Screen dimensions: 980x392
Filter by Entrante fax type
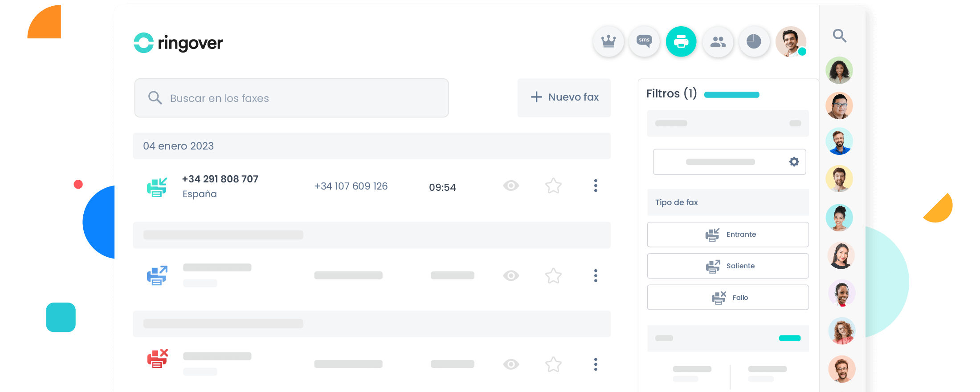pyautogui.click(x=727, y=234)
